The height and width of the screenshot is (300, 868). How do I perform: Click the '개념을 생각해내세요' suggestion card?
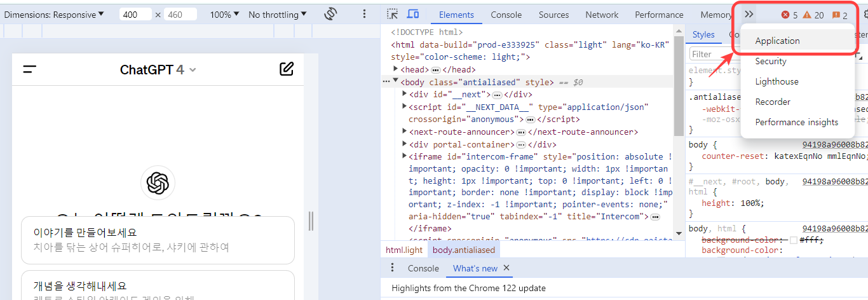point(158,285)
